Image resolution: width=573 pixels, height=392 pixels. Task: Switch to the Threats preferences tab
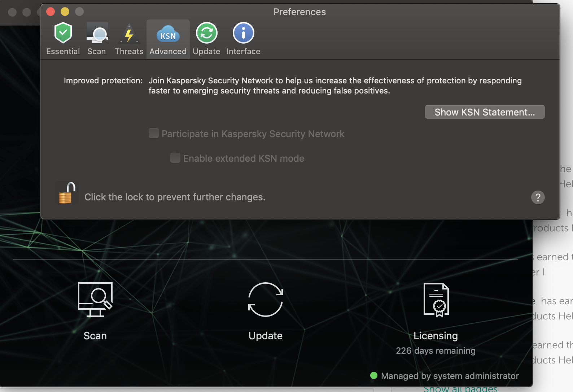point(129,39)
